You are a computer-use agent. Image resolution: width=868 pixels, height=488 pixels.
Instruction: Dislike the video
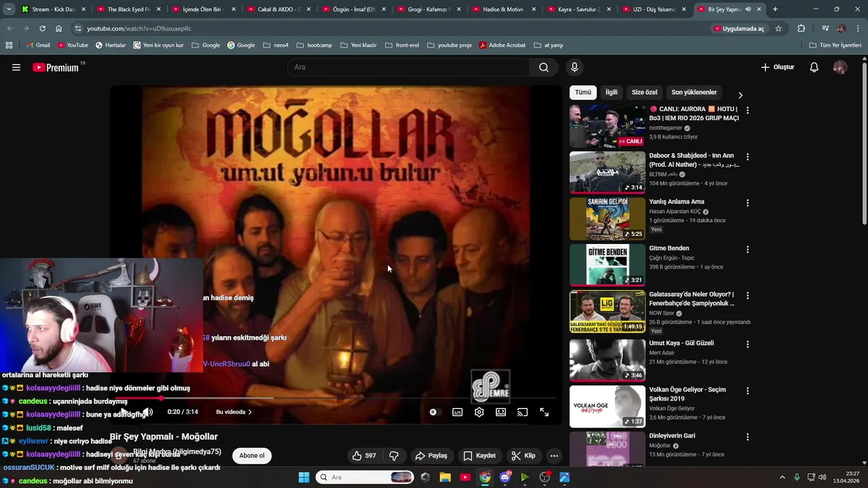tap(394, 455)
